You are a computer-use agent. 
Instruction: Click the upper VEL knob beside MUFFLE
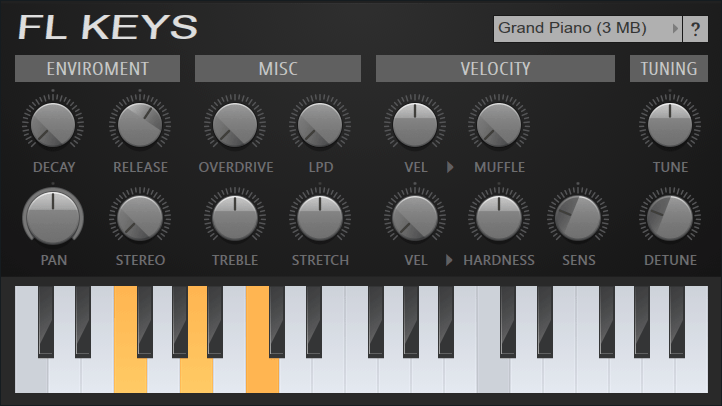[x=415, y=125]
